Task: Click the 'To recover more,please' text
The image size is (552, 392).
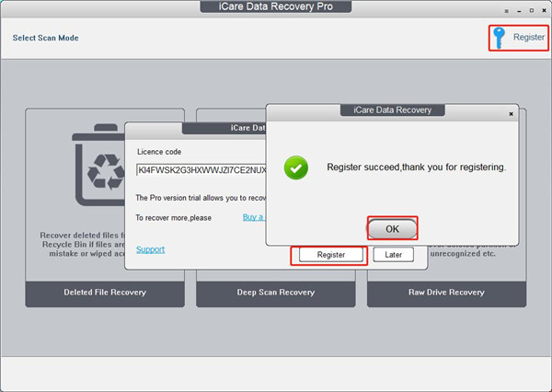Action: (x=174, y=218)
